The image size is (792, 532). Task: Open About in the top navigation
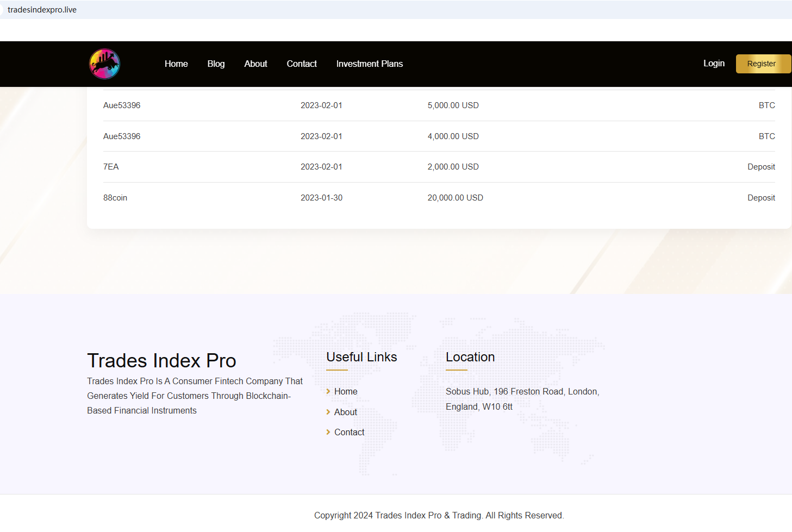point(255,64)
